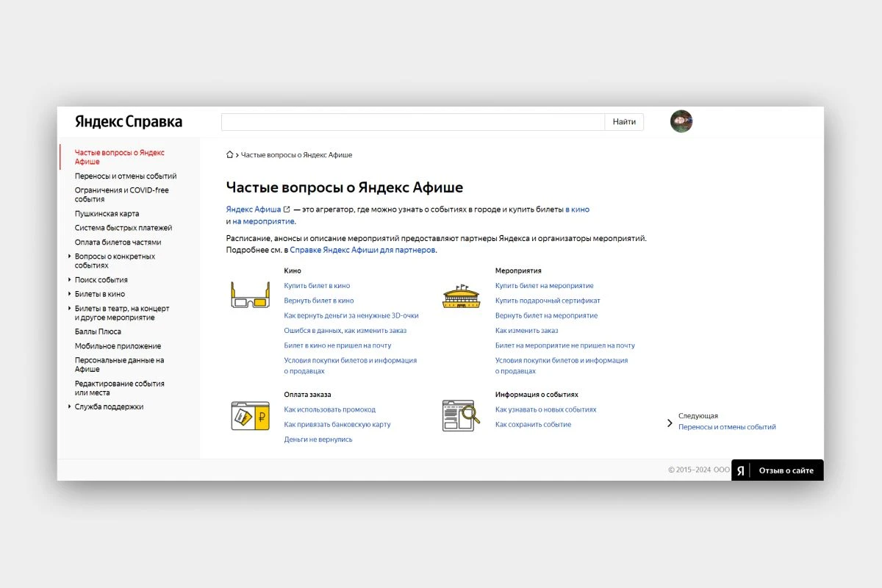882x588 pixels.
Task: Open Как привязать банковскую карту link
Action: point(337,424)
